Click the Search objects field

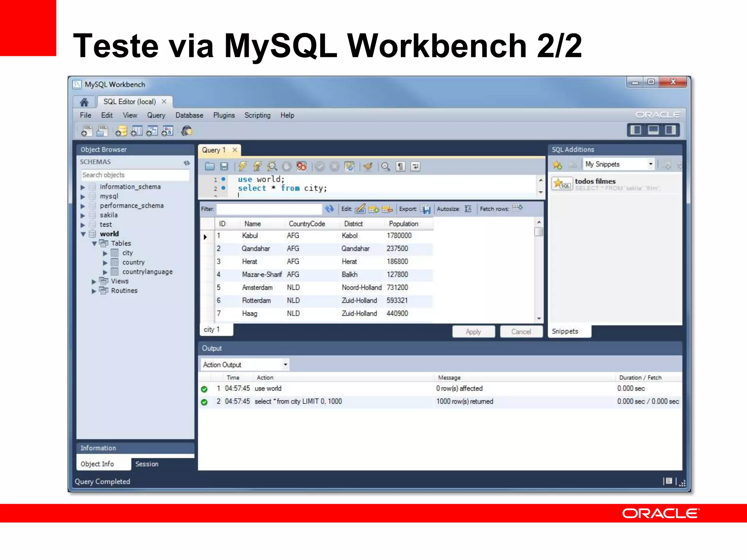135,175
